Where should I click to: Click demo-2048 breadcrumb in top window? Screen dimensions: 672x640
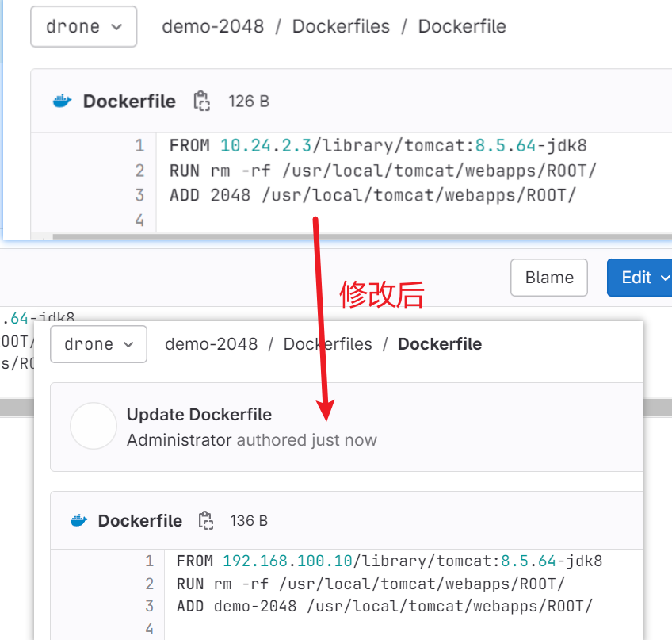point(212,27)
